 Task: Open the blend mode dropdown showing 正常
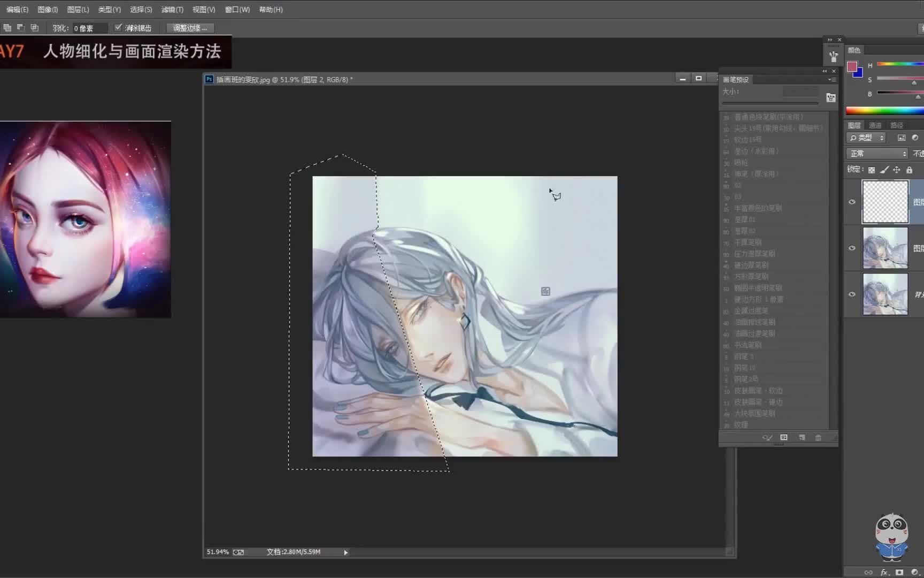point(877,154)
